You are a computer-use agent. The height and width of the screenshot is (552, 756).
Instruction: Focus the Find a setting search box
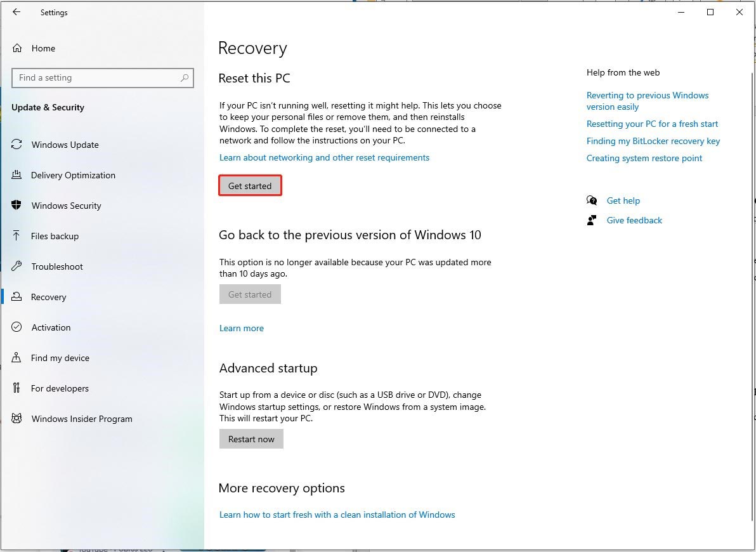[103, 77]
